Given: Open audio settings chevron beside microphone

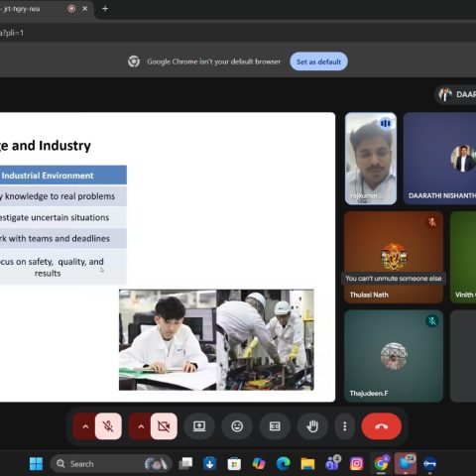Looking at the screenshot, I should point(85,426).
